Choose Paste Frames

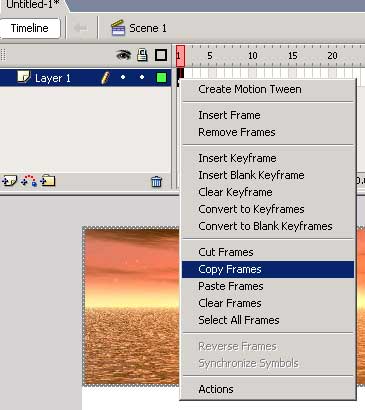pos(268,286)
